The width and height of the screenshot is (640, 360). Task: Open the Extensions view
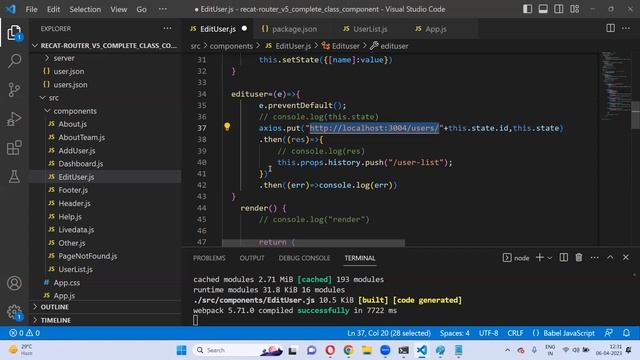[14, 147]
